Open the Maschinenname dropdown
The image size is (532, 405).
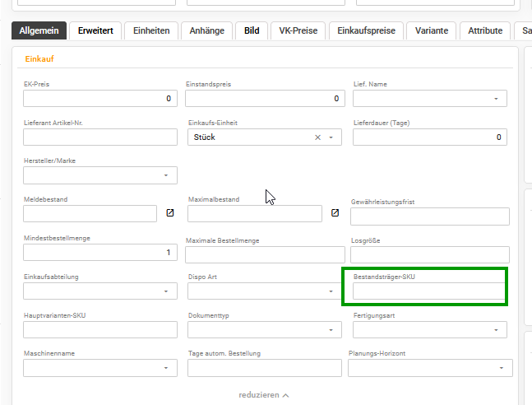pyautogui.click(x=100, y=368)
